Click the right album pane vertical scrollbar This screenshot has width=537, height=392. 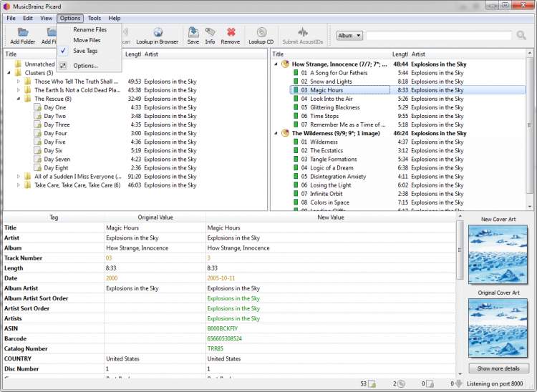tap(529, 127)
